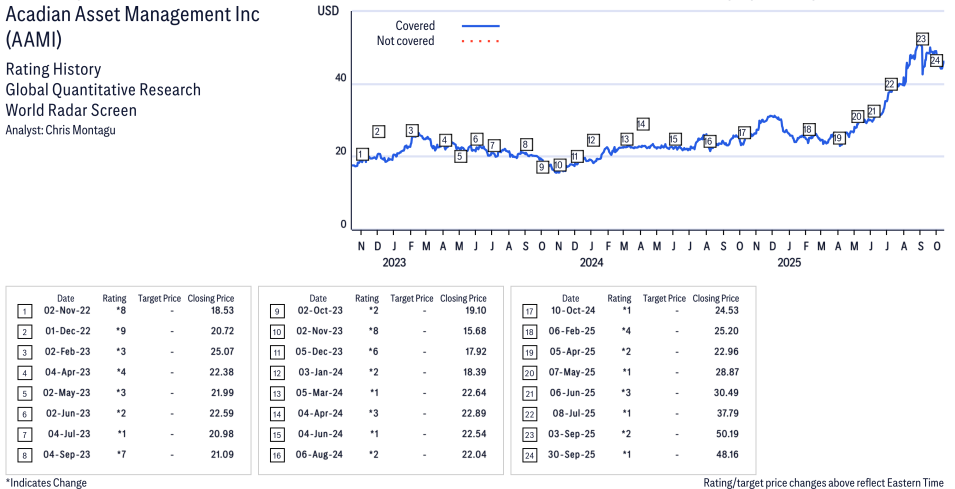This screenshot has height=489, width=955.
Task: Click the red dotted Not covered legend line
Action: point(480,42)
